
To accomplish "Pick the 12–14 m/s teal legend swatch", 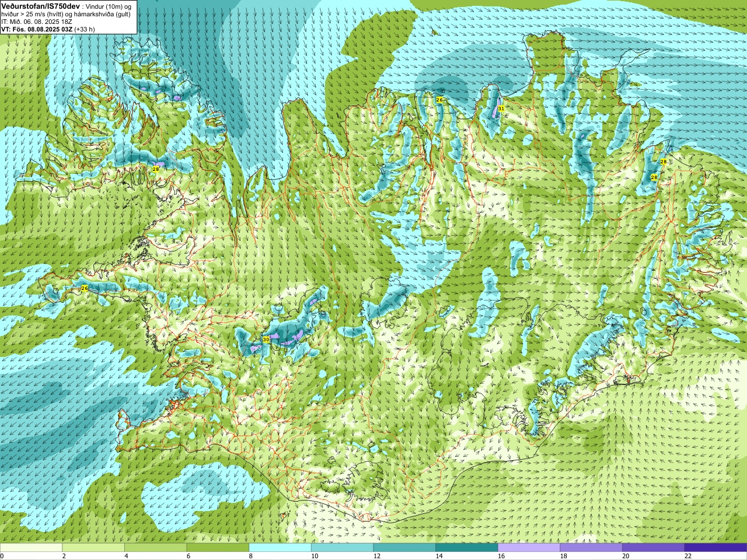I will pyautogui.click(x=404, y=548).
